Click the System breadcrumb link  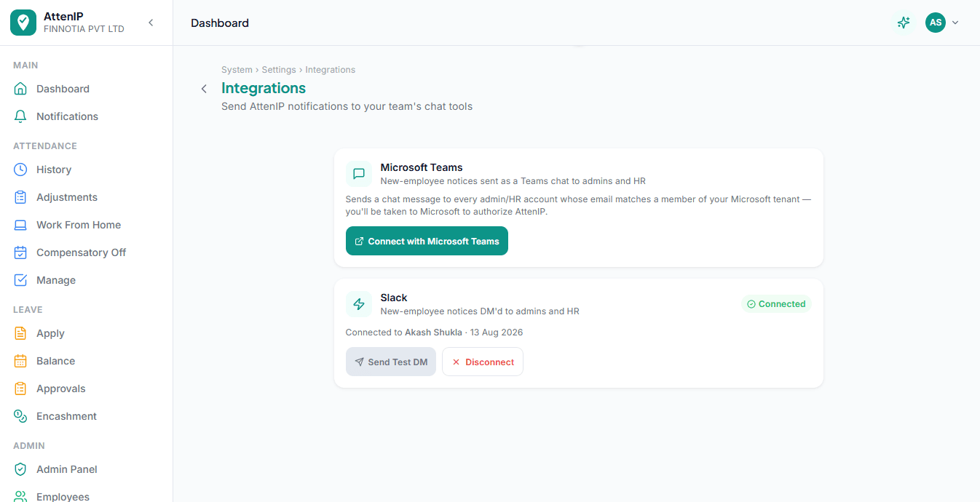[x=237, y=70]
